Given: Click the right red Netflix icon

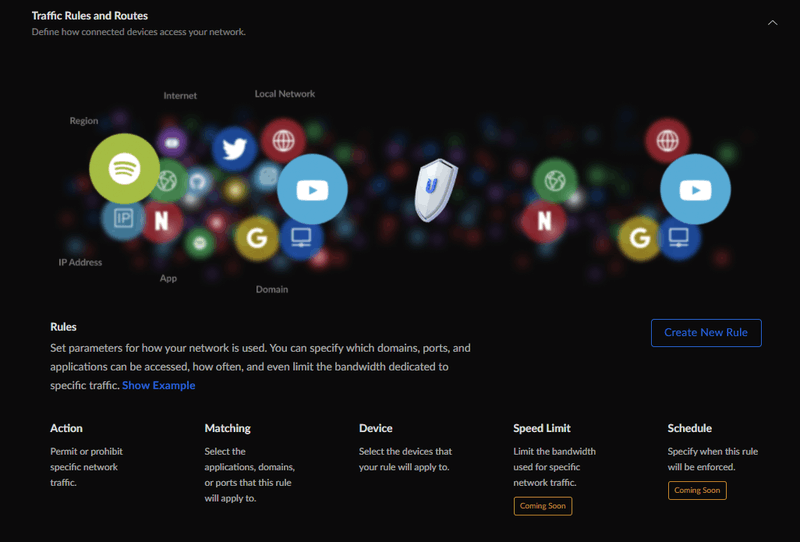Looking at the screenshot, I should pos(544,221).
